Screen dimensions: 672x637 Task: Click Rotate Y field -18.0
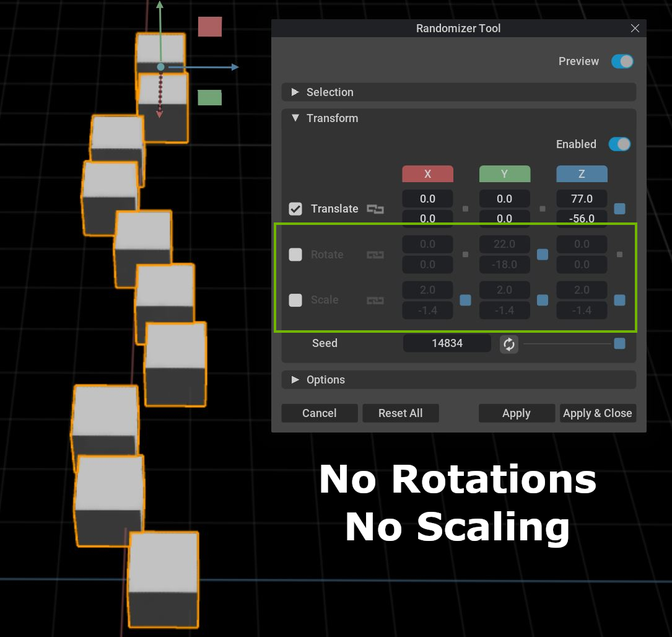[504, 265]
